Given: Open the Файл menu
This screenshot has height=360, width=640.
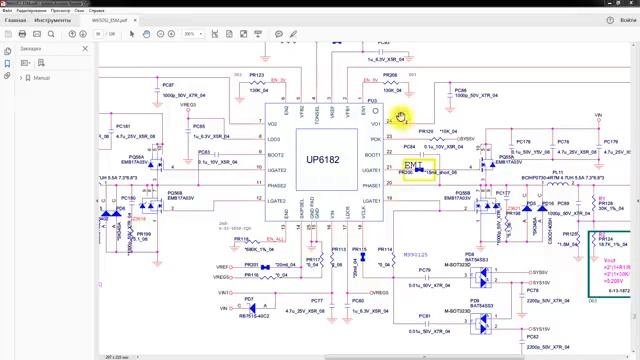Looking at the screenshot, I should 7,11.
